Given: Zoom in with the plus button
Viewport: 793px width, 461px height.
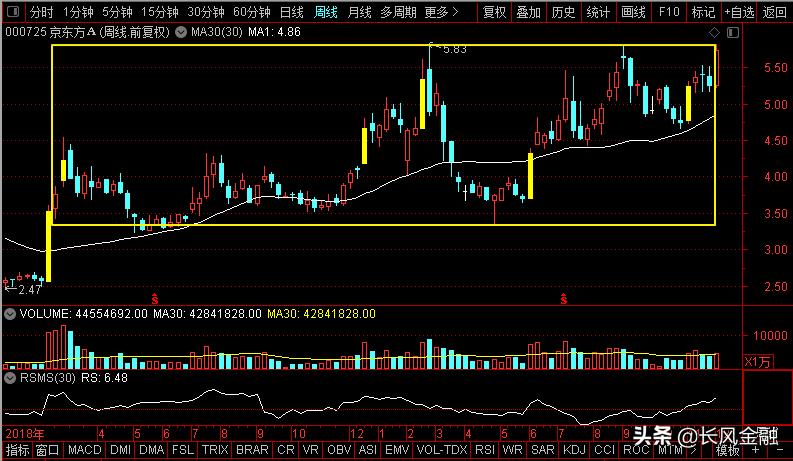Looking at the screenshot, I should (x=755, y=449).
